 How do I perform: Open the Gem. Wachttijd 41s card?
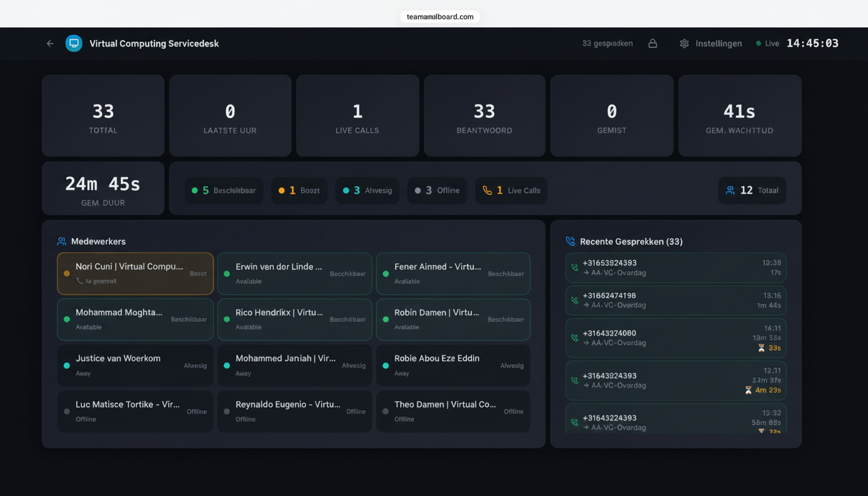point(739,116)
